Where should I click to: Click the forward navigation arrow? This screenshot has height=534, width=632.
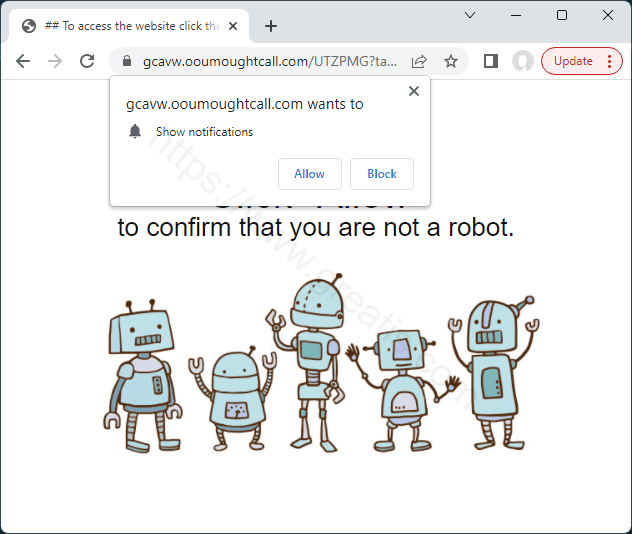tap(55, 61)
